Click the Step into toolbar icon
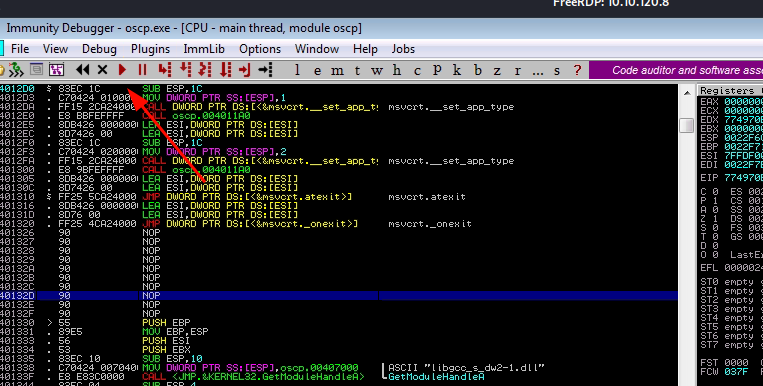 (165, 70)
